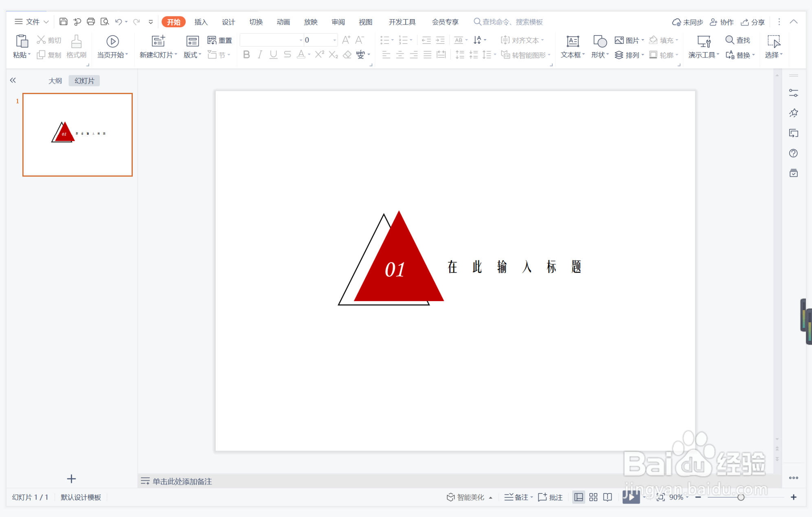The width and height of the screenshot is (812, 517).
Task: Start slideshow from current slide (当页开始)
Action: pyautogui.click(x=112, y=46)
